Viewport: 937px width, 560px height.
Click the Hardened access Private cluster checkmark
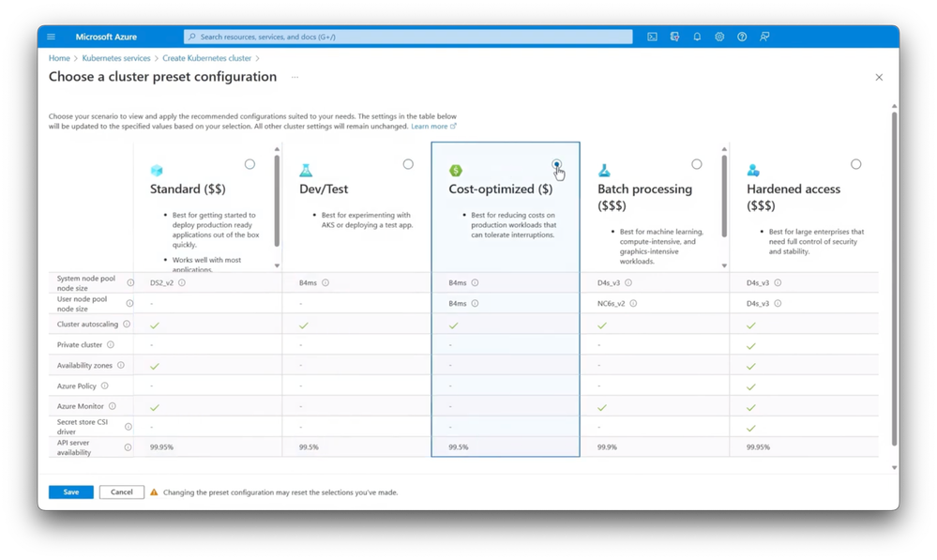click(751, 346)
